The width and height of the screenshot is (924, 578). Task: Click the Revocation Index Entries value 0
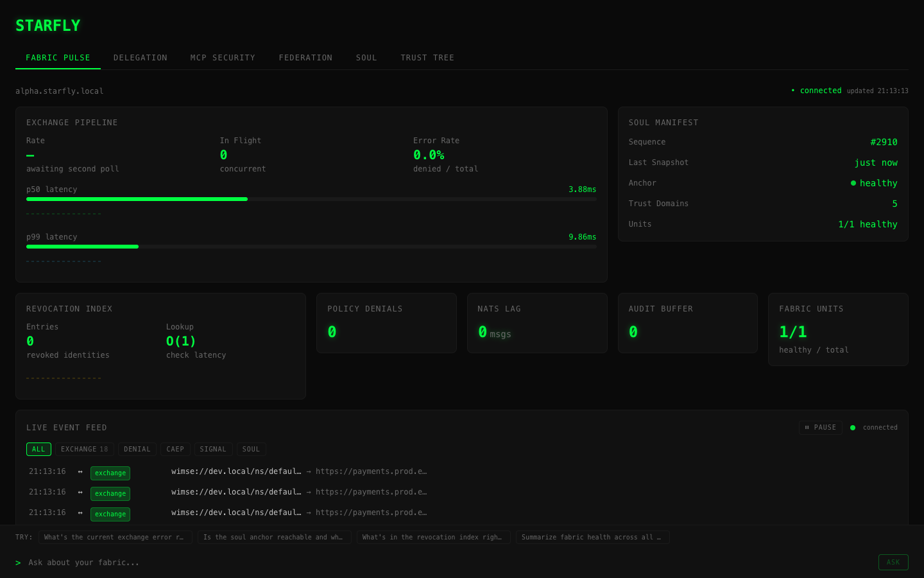tap(30, 341)
